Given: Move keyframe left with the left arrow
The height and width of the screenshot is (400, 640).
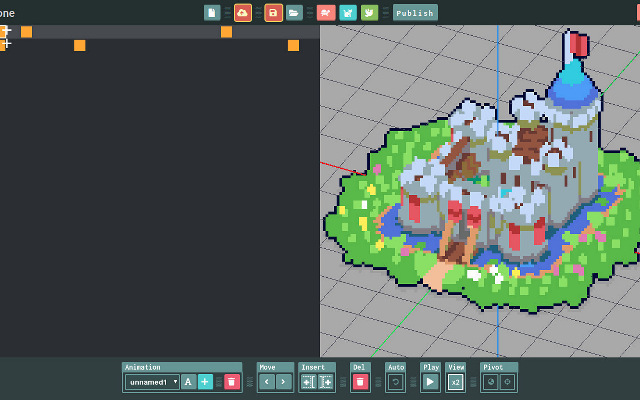Looking at the screenshot, I should (x=267, y=382).
